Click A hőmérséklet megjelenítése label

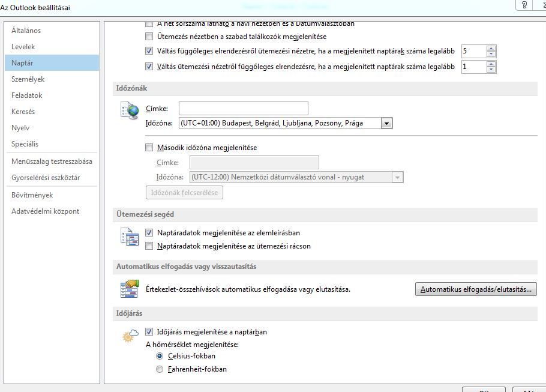(192, 345)
